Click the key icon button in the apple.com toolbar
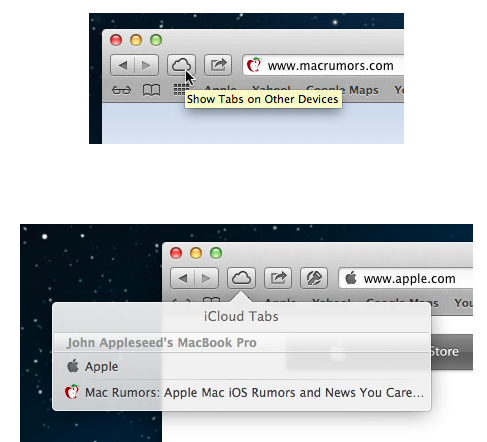The width and height of the screenshot is (487, 442). (314, 278)
